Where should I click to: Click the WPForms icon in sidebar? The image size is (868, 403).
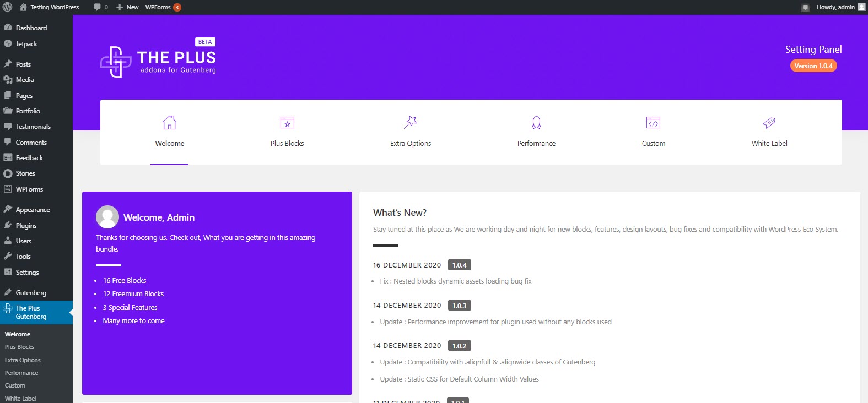(8, 189)
